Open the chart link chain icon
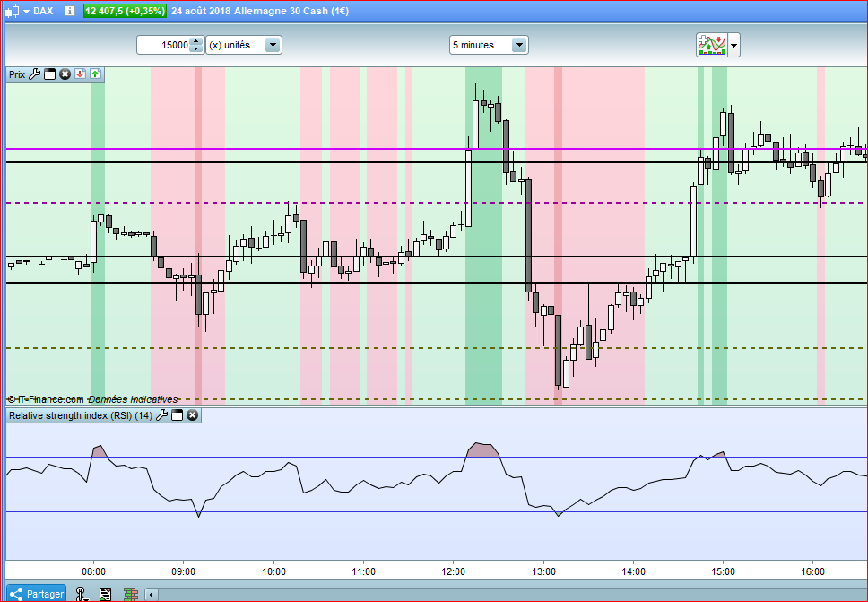Image resolution: width=868 pixels, height=602 pixels. (82, 594)
